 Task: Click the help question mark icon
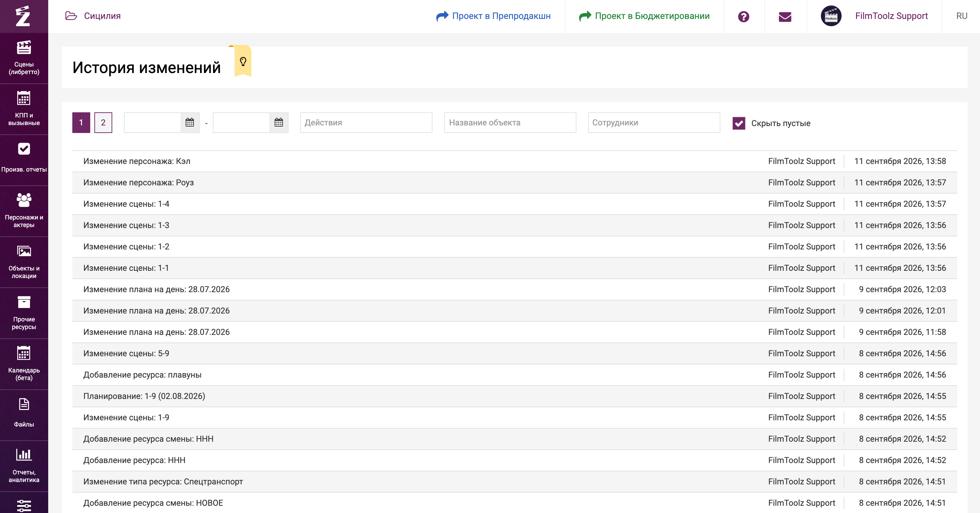(x=743, y=16)
